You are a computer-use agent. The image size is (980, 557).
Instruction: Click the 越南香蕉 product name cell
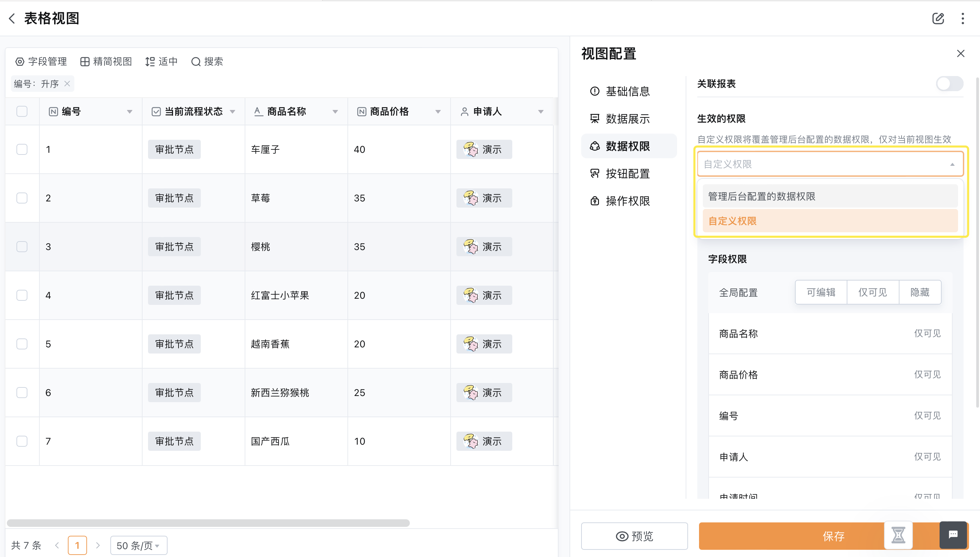[296, 344]
